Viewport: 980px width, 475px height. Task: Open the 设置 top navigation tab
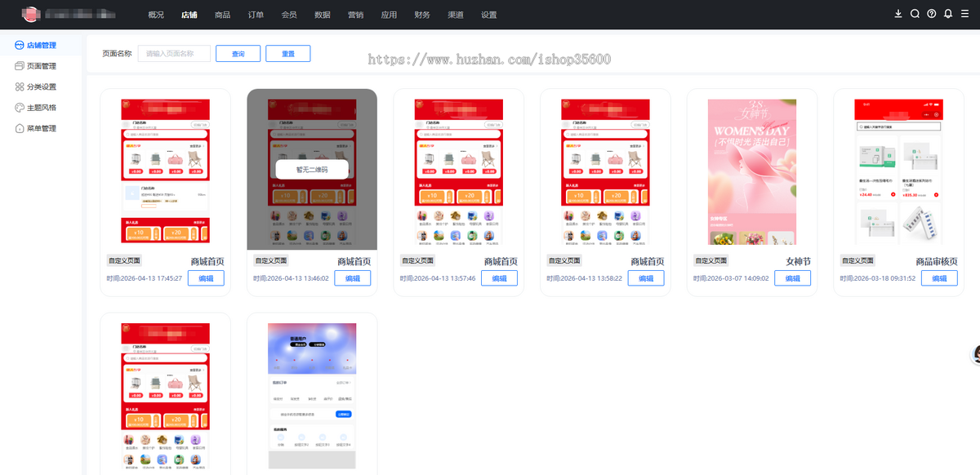point(489,15)
